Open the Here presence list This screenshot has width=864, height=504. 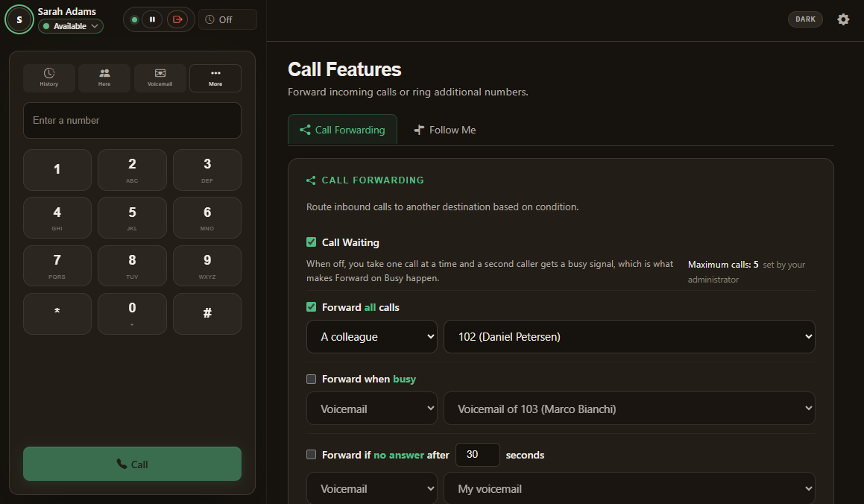[104, 78]
